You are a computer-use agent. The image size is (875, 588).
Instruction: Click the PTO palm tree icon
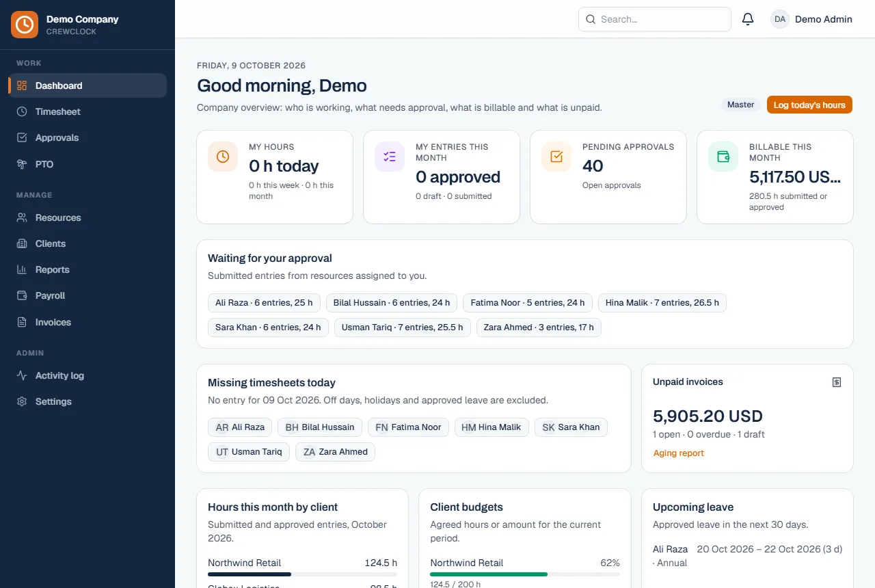pos(22,164)
